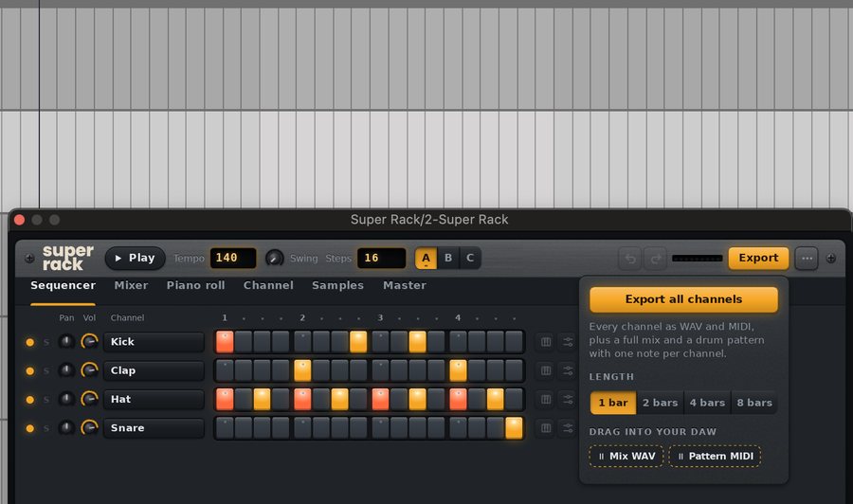Set export length to 4 bars
This screenshot has width=853, height=504.
[x=707, y=403]
